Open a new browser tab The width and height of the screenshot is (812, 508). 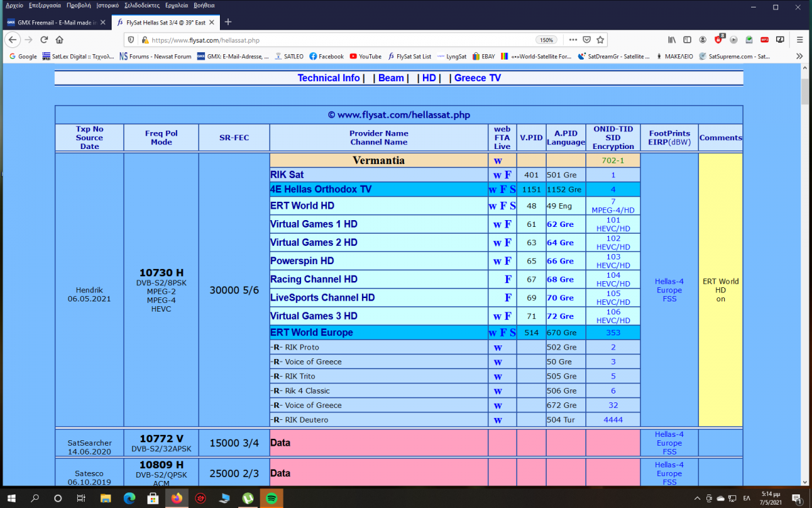[x=228, y=22]
